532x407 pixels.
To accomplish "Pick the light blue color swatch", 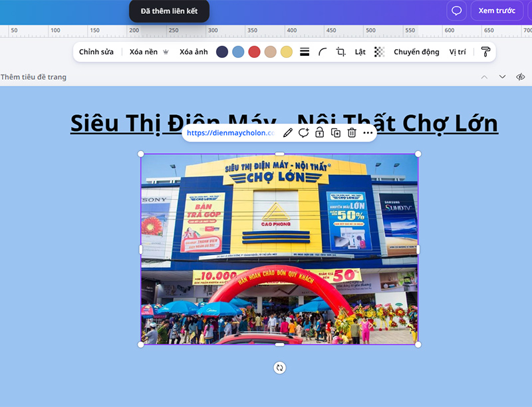I will [x=238, y=52].
